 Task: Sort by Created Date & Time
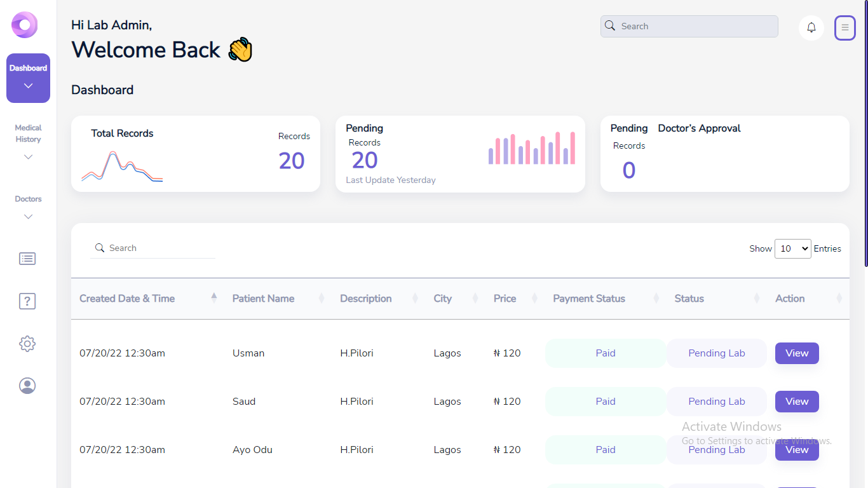[x=149, y=299]
